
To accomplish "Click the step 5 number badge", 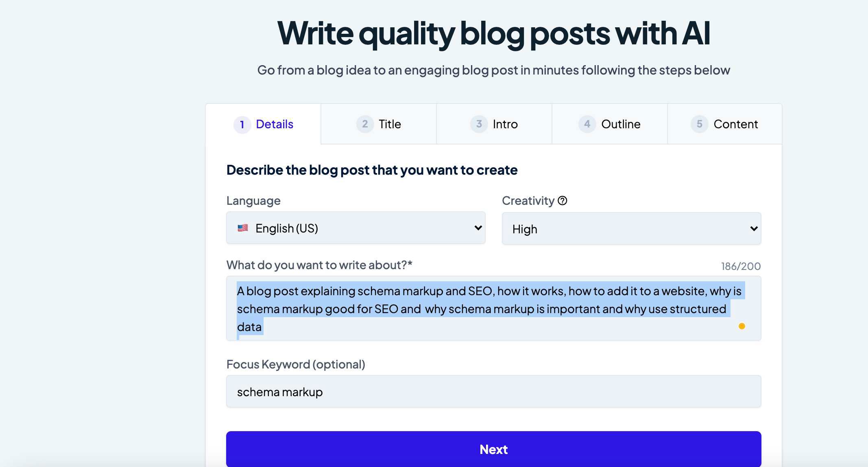I will tap(699, 124).
